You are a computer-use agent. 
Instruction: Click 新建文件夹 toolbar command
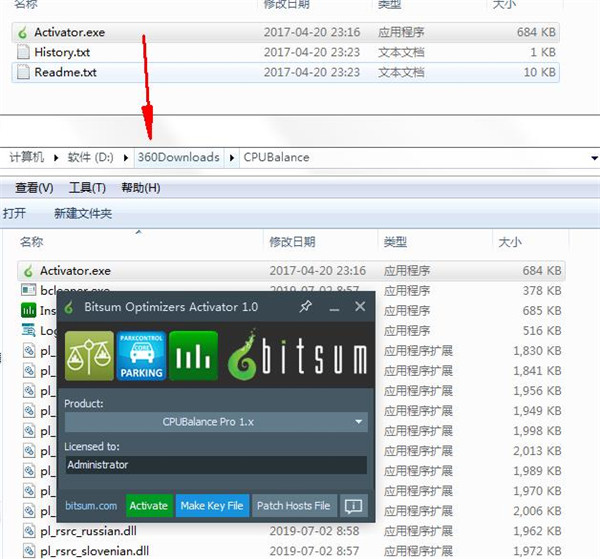pos(83,213)
